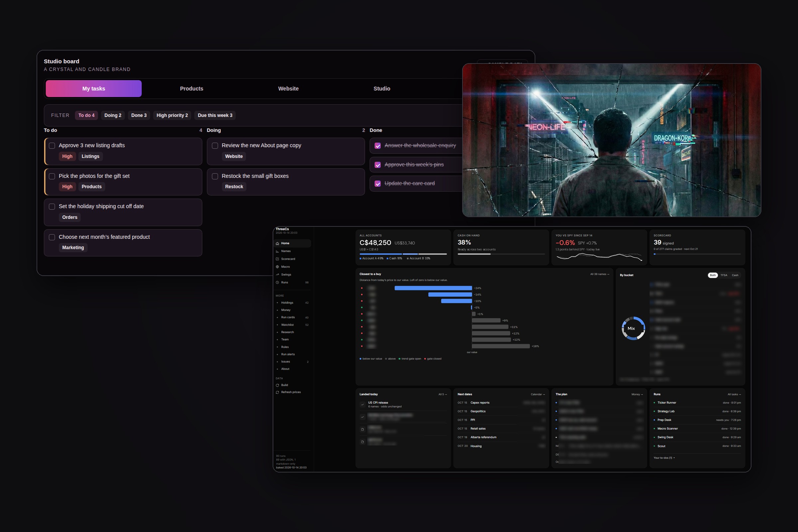Open Watchlist in the More section
798x532 pixels.
tap(293, 325)
